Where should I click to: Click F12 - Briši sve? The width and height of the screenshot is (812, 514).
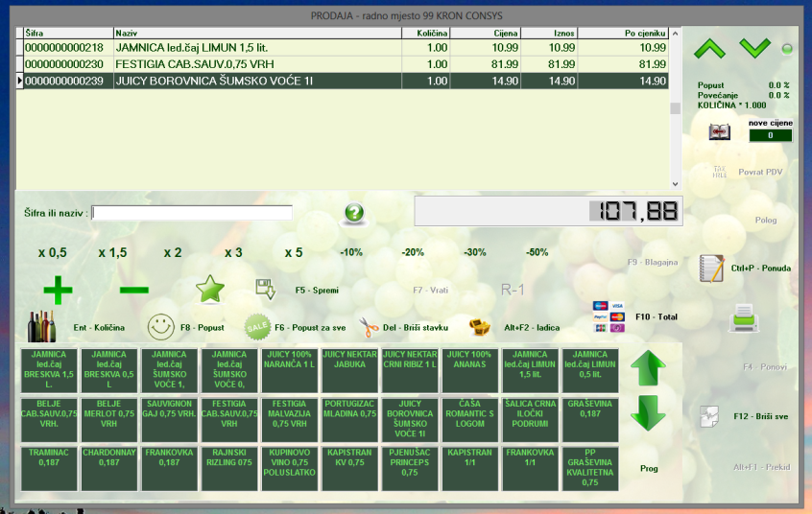tap(761, 416)
